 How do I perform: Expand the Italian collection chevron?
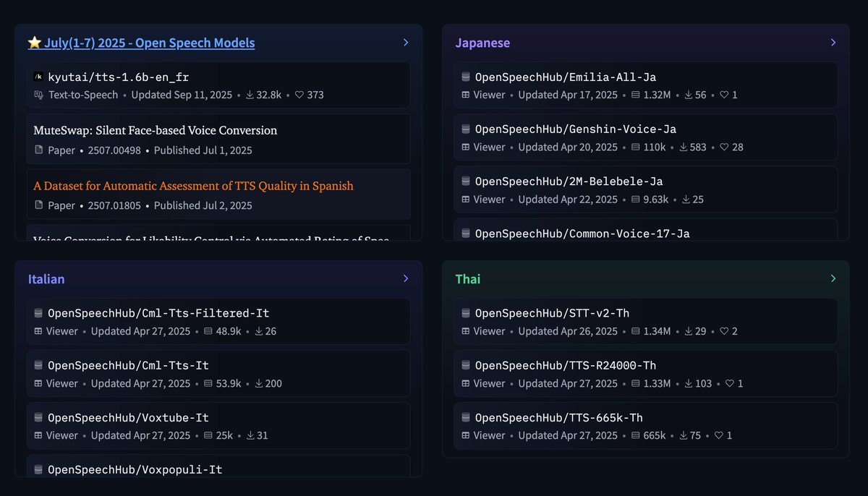[406, 278]
